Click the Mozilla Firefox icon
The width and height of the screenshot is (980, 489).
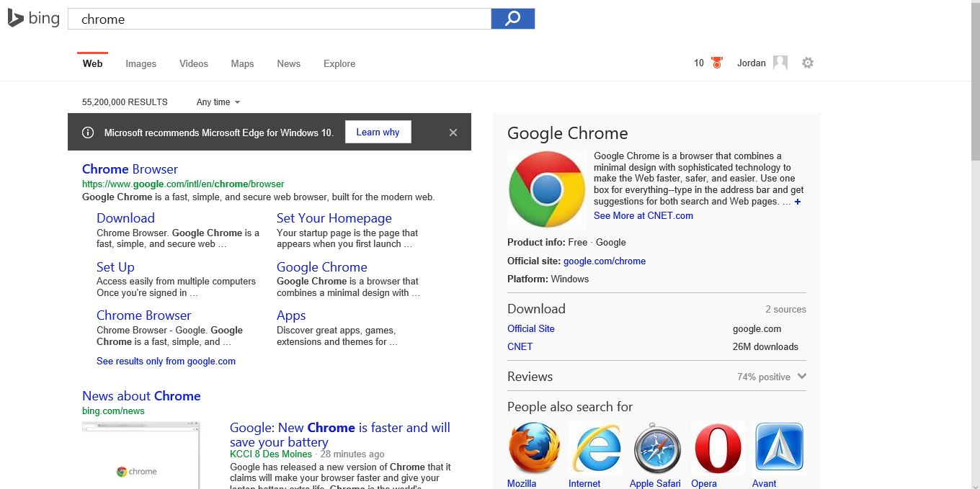(x=534, y=448)
